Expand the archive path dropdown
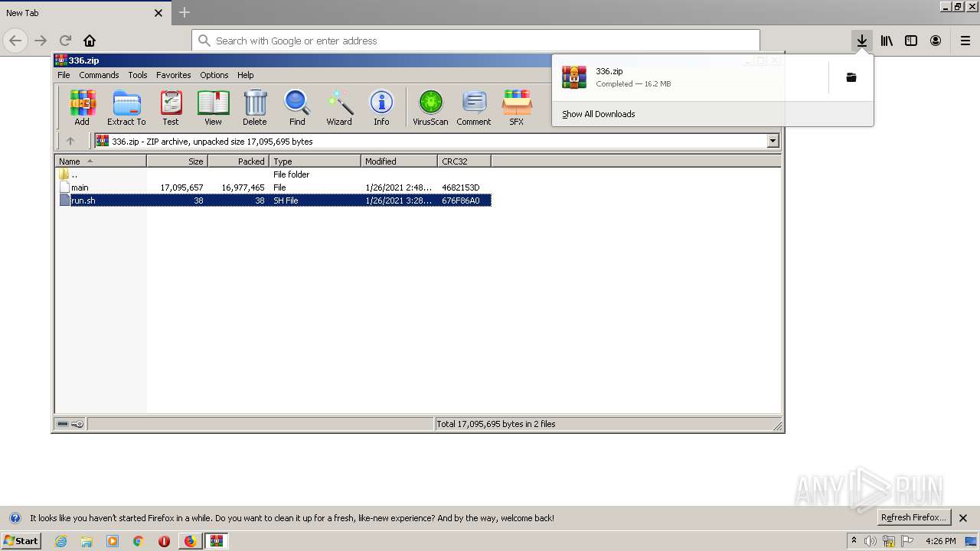This screenshot has height=551, width=980. pos(773,141)
